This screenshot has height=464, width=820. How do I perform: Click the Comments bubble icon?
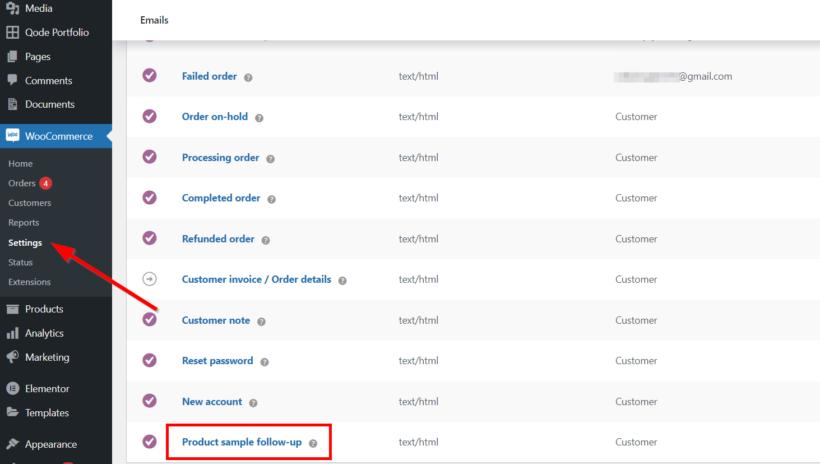pyautogui.click(x=13, y=80)
